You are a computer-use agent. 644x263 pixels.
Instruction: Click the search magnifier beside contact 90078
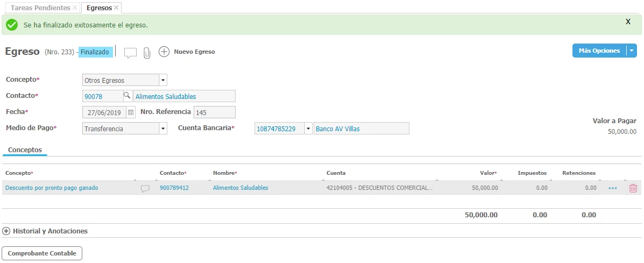[127, 96]
